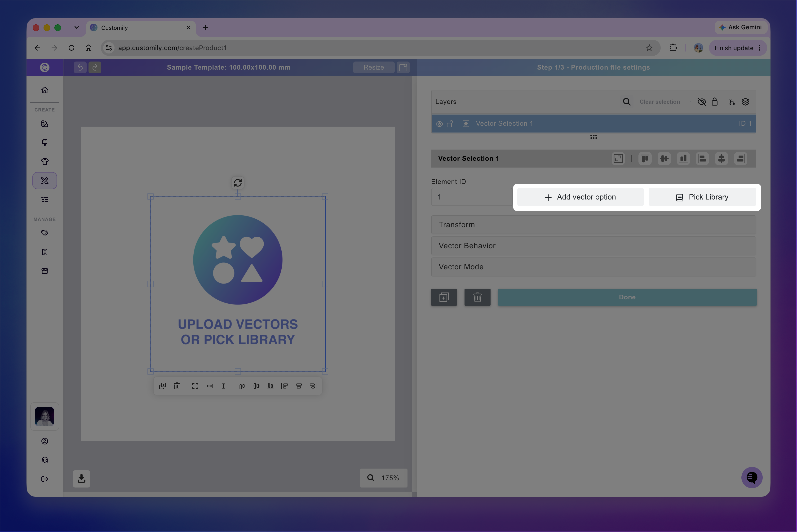Expand the Vector Behavior section

point(593,246)
